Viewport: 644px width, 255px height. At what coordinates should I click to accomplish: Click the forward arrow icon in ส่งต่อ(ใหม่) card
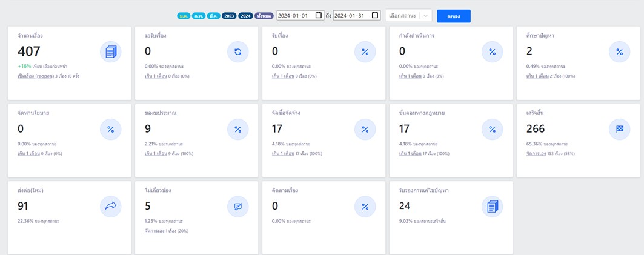pos(111,207)
